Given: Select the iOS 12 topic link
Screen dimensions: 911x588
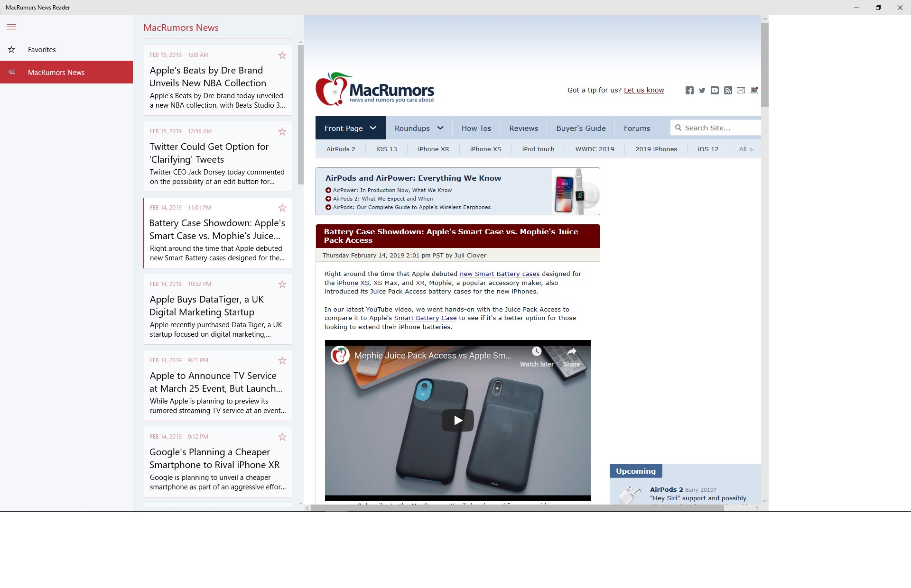Looking at the screenshot, I should click(708, 149).
